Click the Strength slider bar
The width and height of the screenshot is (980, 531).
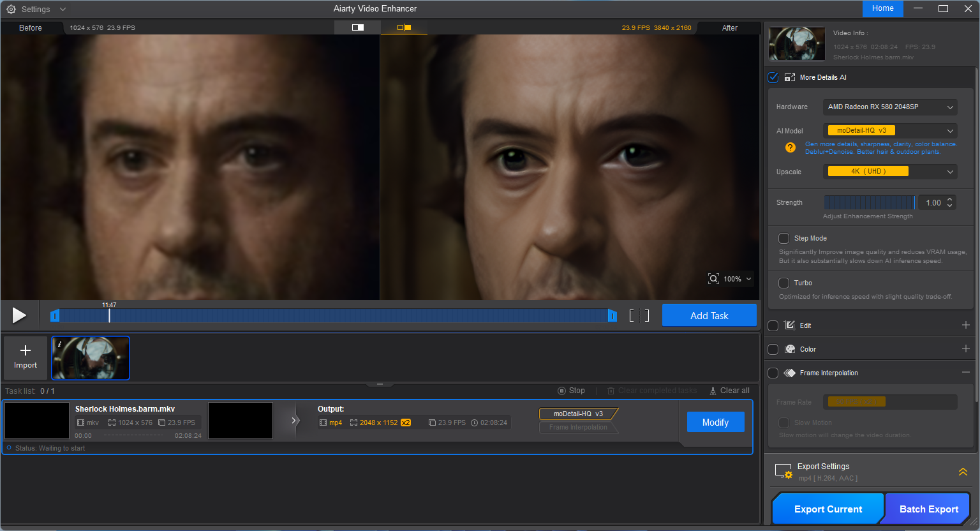click(869, 202)
